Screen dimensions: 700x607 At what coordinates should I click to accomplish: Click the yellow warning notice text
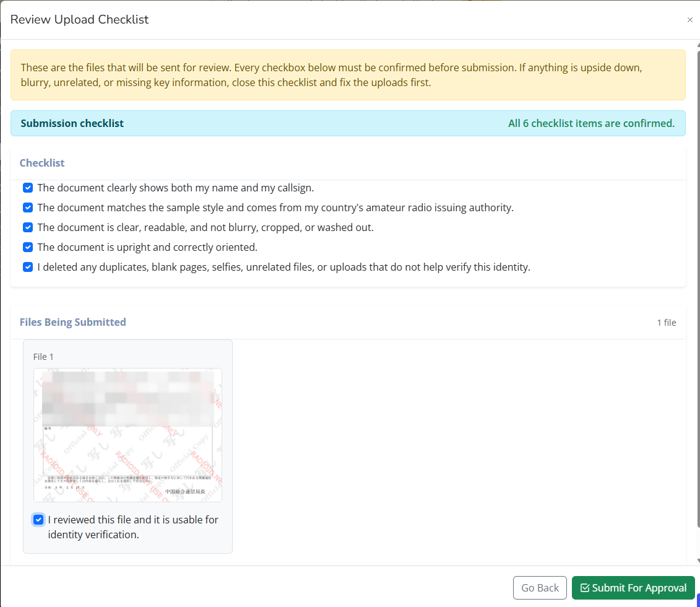331,75
